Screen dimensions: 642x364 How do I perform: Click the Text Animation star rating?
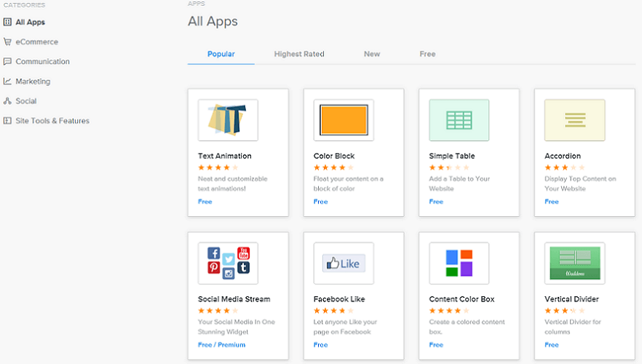tap(218, 167)
